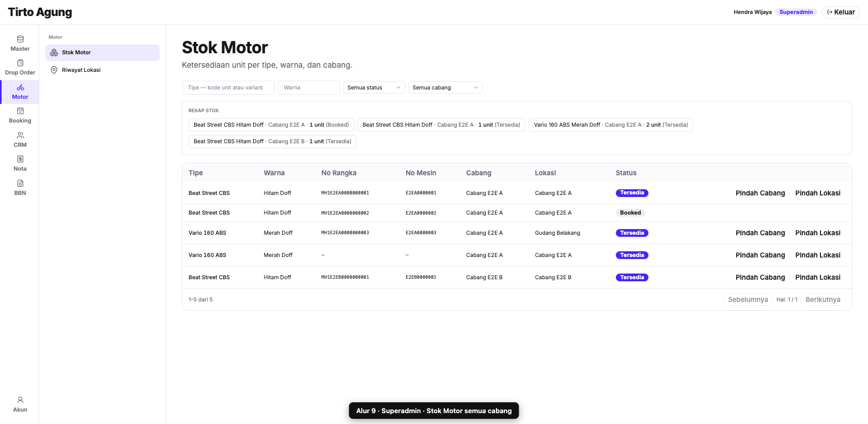Viewport: 868px width, 424px height.
Task: Click the Status column header
Action: (x=626, y=173)
